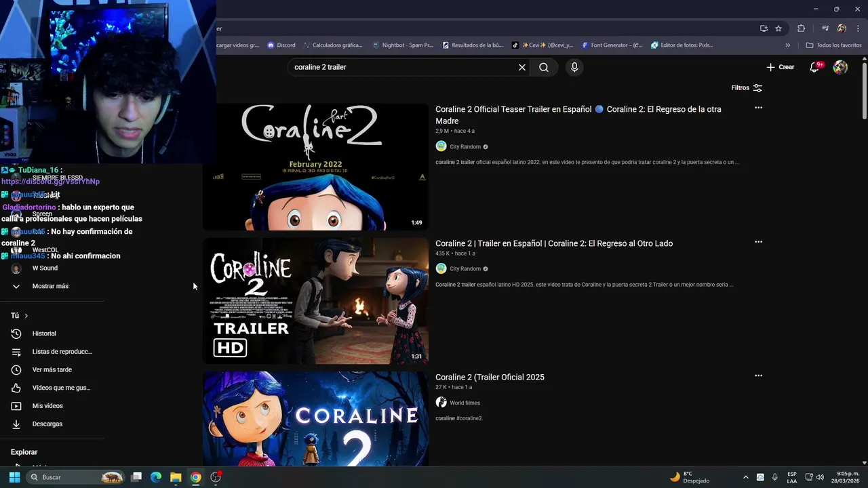Screen dimensions: 868x488
Task: Open the Crear upload menu
Action: click(781, 67)
